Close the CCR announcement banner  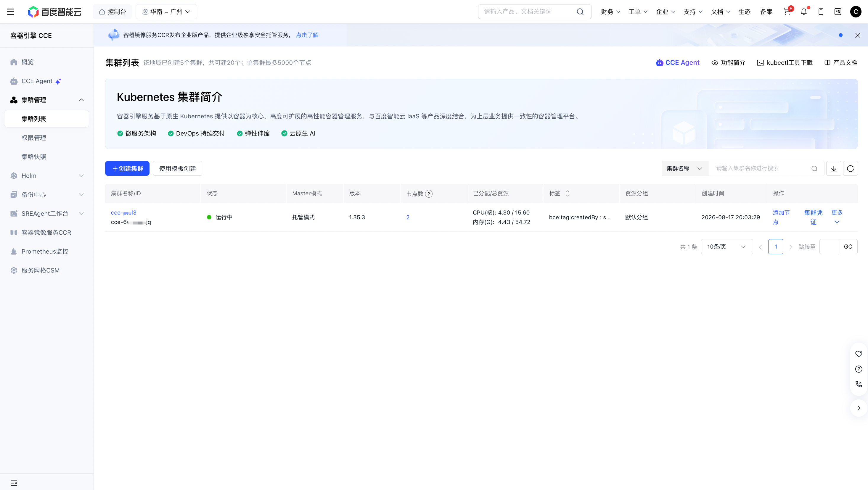[858, 36]
